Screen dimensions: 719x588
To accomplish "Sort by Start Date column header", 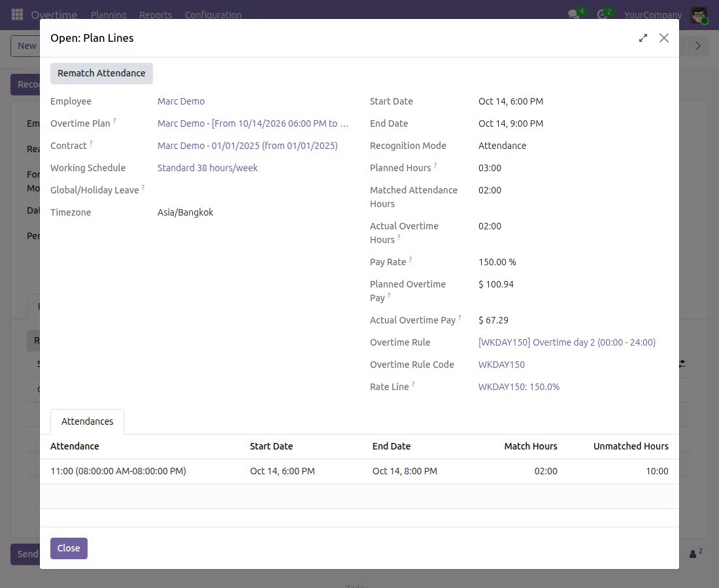I will [271, 446].
